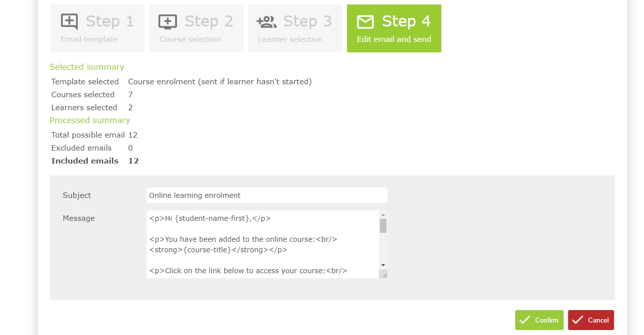Confirm sending the enrolment emails
644x335 pixels.
point(539,320)
